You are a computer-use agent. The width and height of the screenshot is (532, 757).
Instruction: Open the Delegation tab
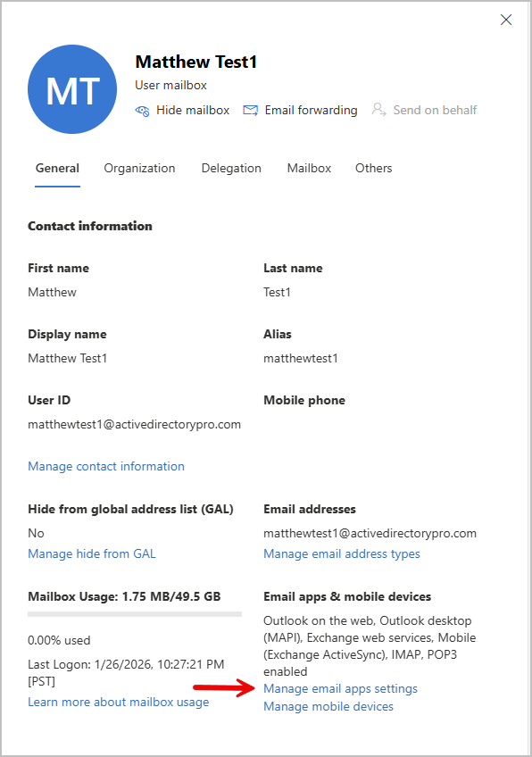click(231, 168)
